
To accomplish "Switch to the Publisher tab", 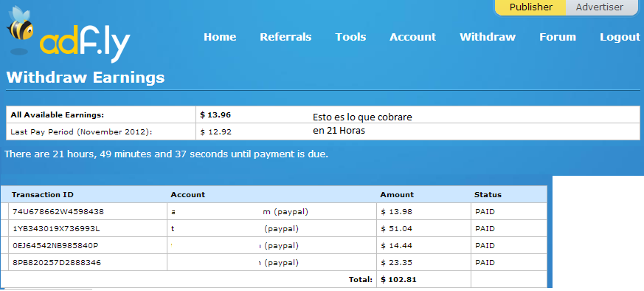I will point(530,7).
